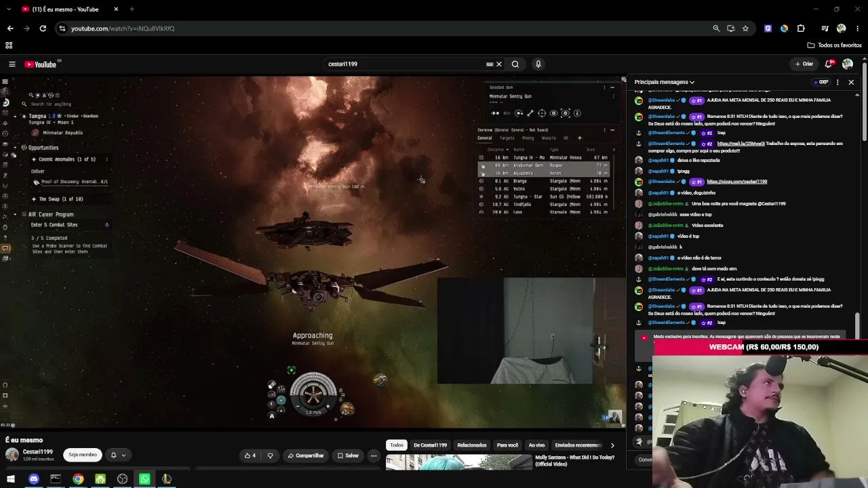This screenshot has width=868, height=488.
Task: Open the YouTube notifications bell
Action: (x=828, y=64)
